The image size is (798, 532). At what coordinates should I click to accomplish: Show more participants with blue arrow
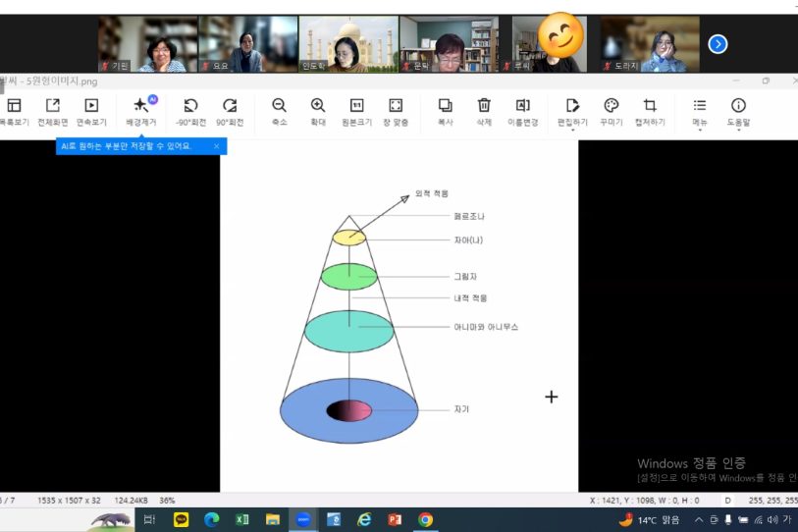(718, 44)
